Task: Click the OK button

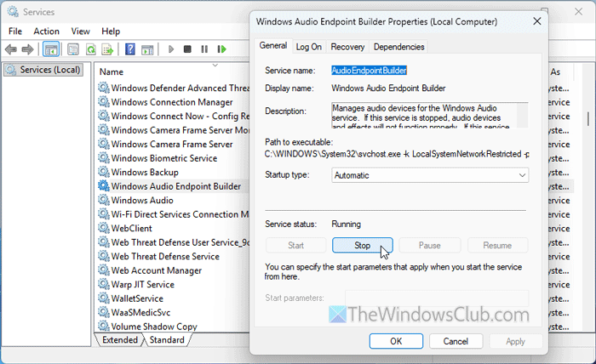Action: pyautogui.click(x=396, y=341)
